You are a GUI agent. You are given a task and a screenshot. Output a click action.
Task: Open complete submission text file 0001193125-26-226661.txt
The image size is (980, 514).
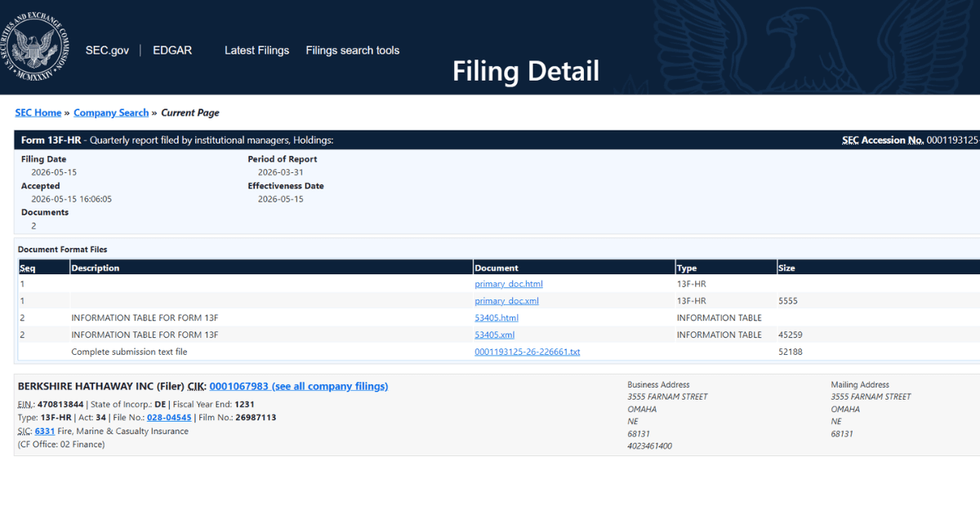(527, 352)
